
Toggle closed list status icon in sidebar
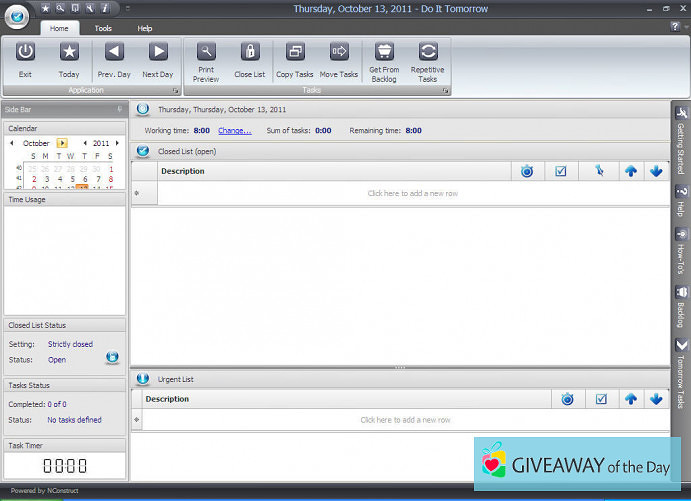pyautogui.click(x=112, y=357)
